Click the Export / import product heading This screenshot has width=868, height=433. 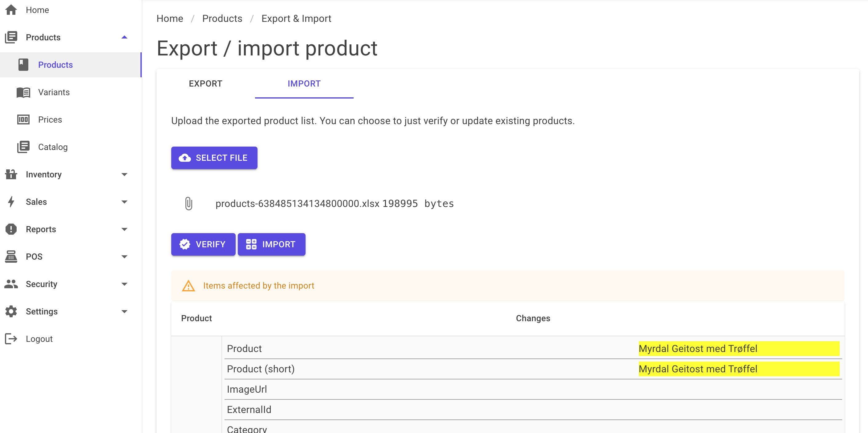[267, 49]
